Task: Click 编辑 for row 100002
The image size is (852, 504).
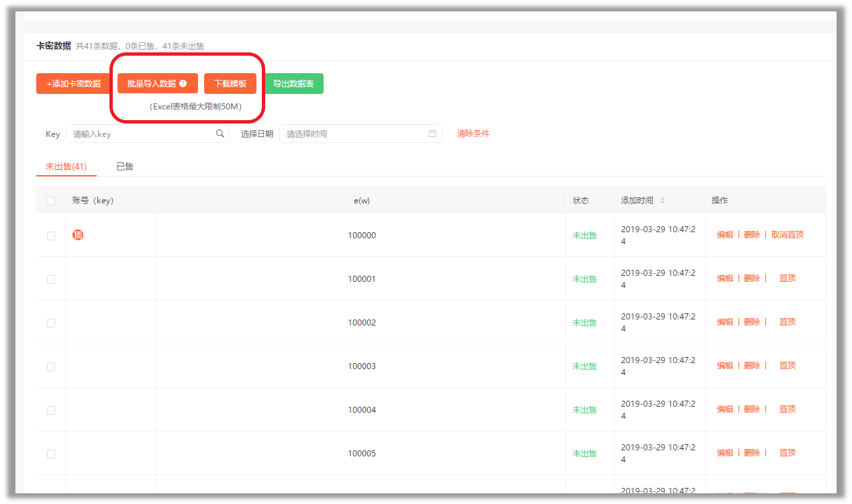Action: (x=725, y=322)
